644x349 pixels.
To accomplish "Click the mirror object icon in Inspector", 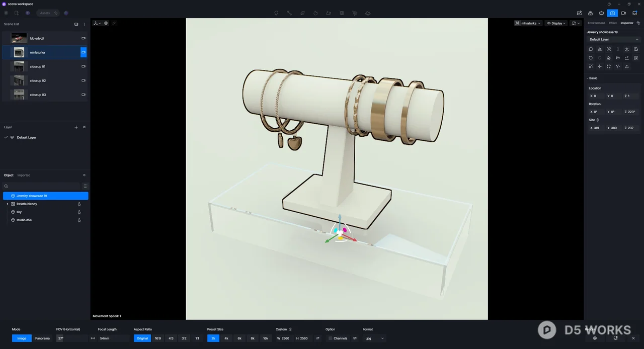I will tap(600, 49).
